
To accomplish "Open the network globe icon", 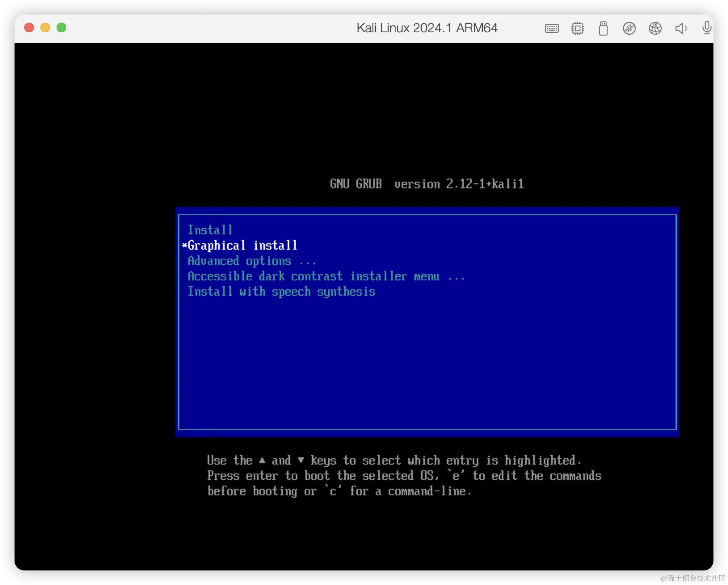I will [655, 28].
